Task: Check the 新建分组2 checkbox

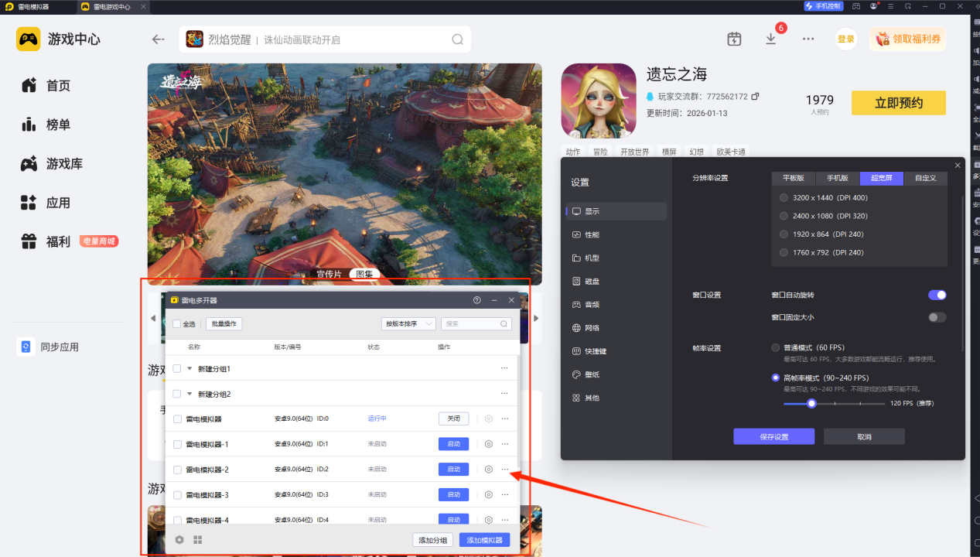Action: point(177,394)
